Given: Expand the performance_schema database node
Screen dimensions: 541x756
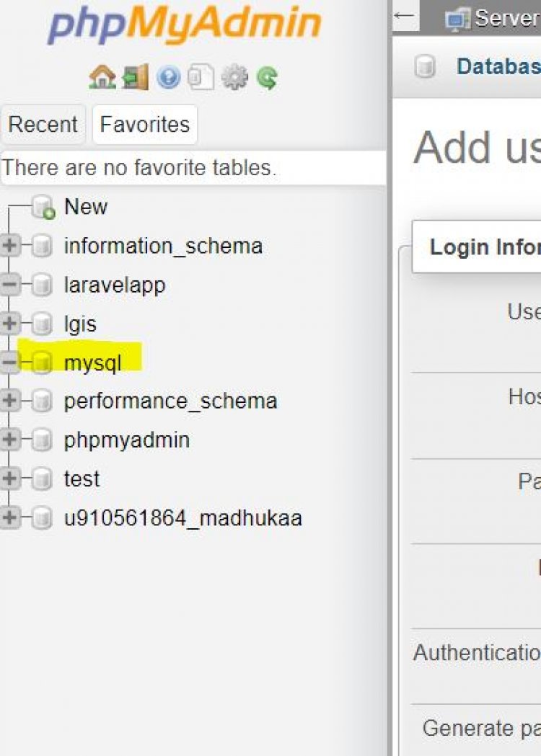Looking at the screenshot, I should click(x=10, y=401).
